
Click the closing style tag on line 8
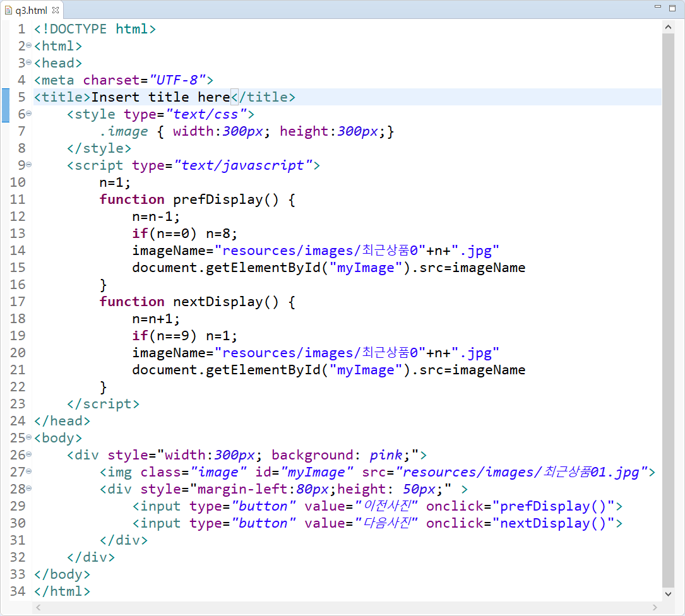tap(99, 148)
